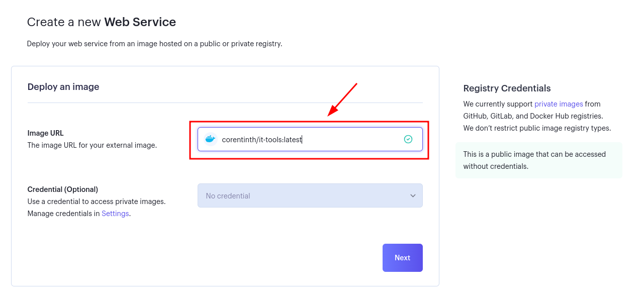The height and width of the screenshot is (301, 644).
Task: Click the sentence about public image registry types
Action: point(537,128)
